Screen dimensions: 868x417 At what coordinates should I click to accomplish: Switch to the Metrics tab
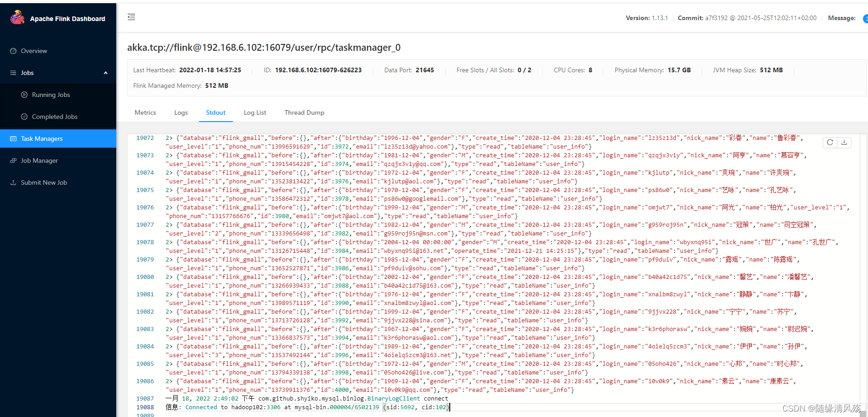point(145,112)
